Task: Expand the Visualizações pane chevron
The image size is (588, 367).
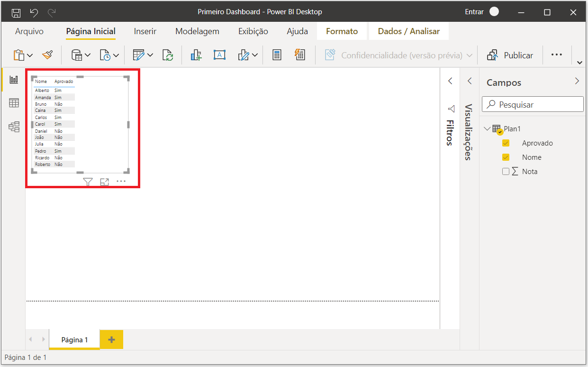Action: [x=470, y=81]
